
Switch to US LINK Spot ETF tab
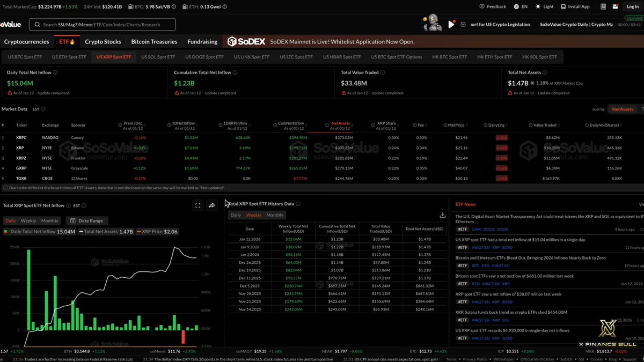[x=252, y=57]
